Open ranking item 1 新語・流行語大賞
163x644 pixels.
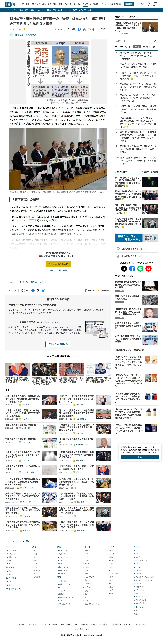click(x=138, y=56)
